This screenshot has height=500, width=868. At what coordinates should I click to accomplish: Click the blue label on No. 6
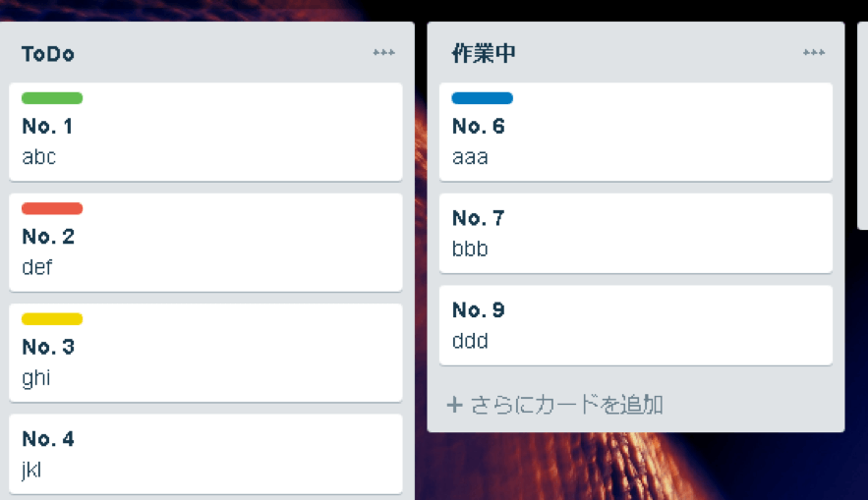(482, 98)
